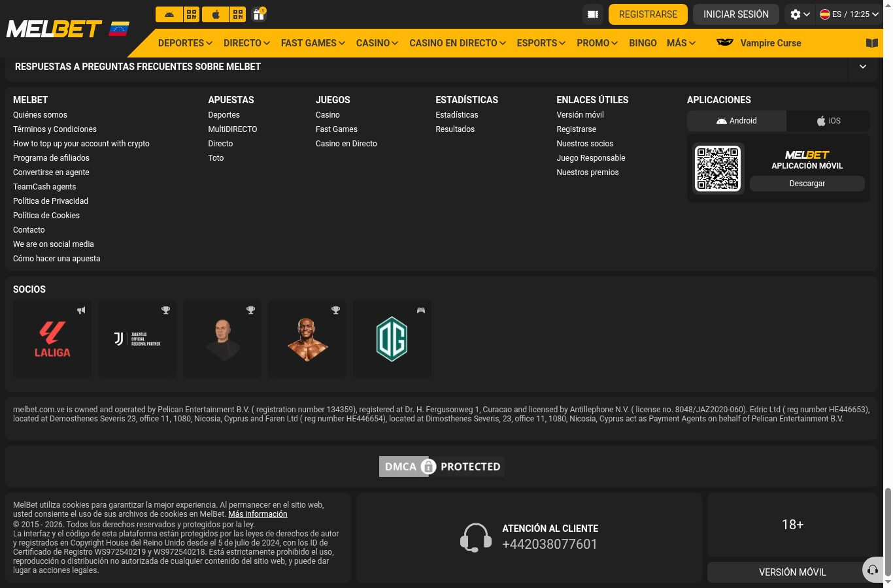Open the gift bonus icon in the top bar
Image resolution: width=893 pixels, height=588 pixels.
click(x=259, y=14)
